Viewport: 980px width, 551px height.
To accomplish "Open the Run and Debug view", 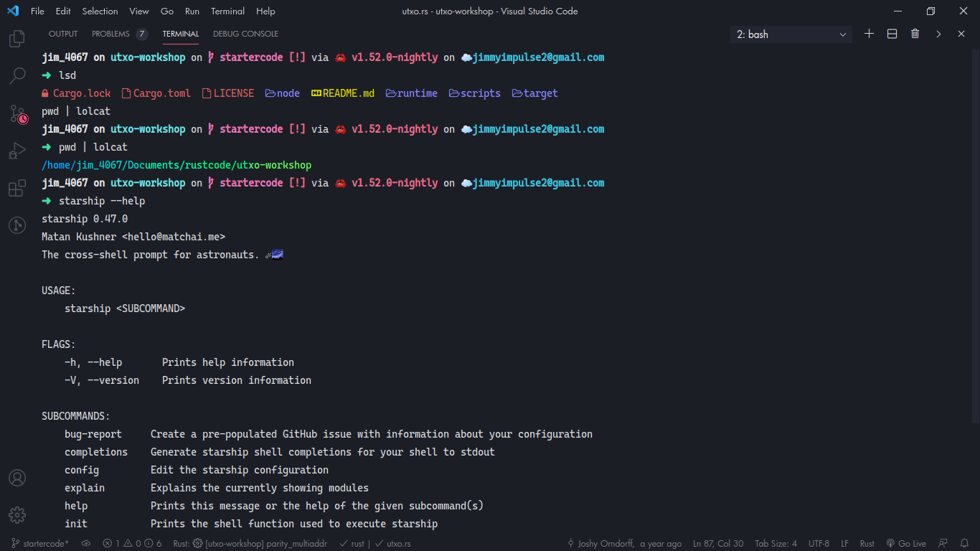I will [x=17, y=151].
